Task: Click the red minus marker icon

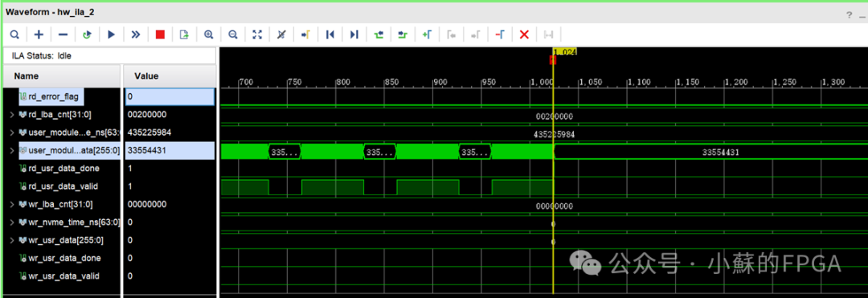Action: coord(500,35)
